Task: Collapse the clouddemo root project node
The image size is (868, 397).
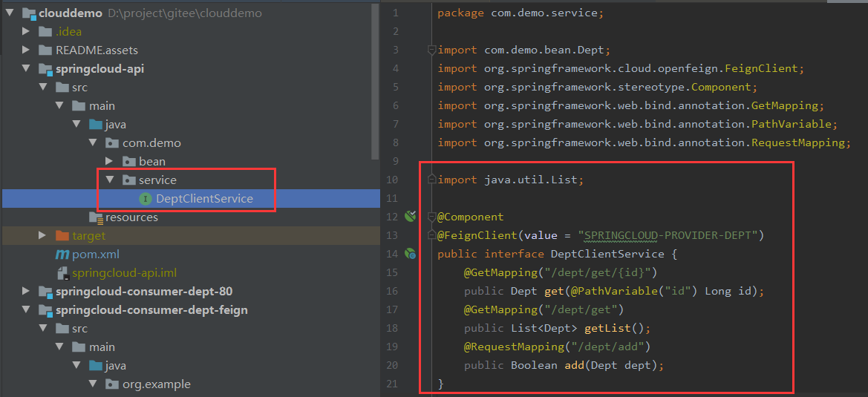Action: pos(10,13)
